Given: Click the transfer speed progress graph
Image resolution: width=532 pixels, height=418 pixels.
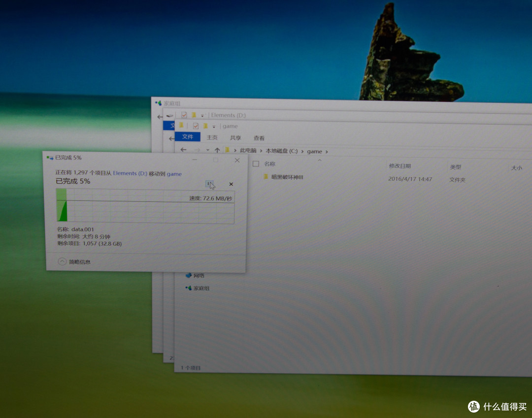Looking at the screenshot, I should (145, 206).
